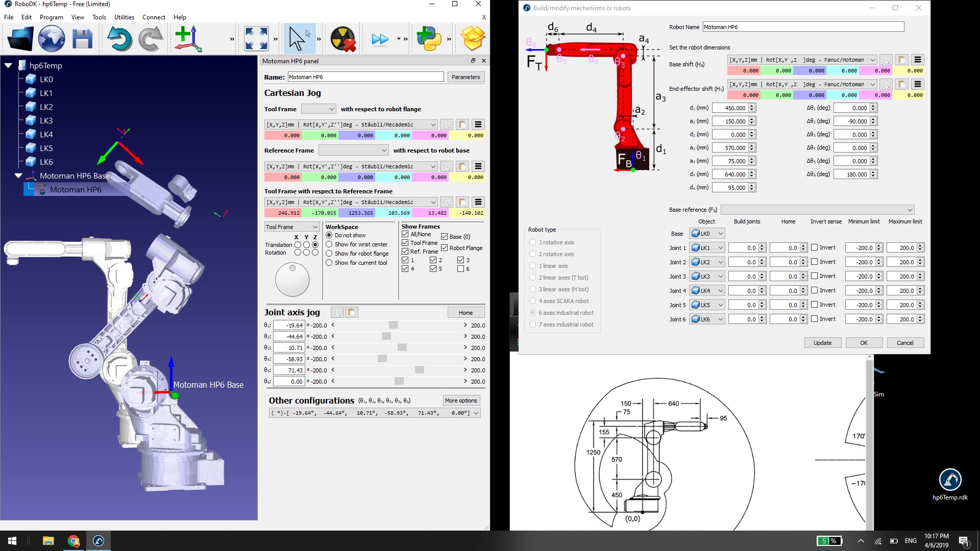
Task: Open the online library globe icon
Action: click(x=52, y=39)
